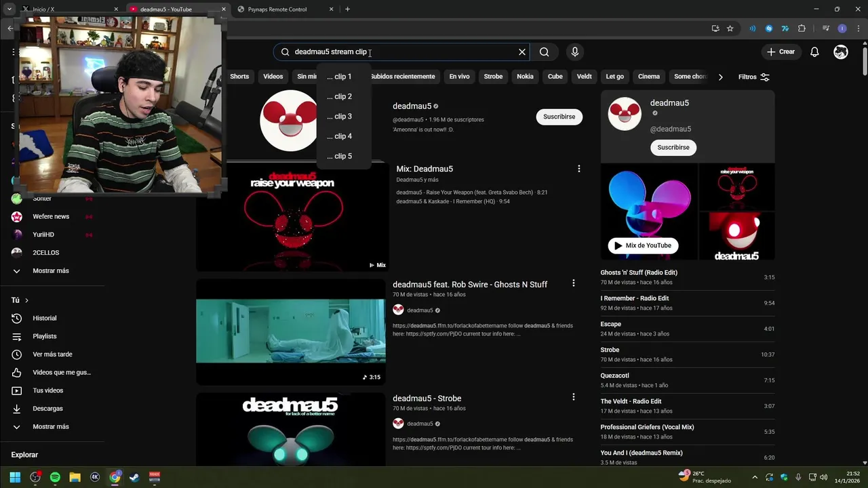Open Historial in the sidebar
The height and width of the screenshot is (488, 868).
pyautogui.click(x=45, y=318)
